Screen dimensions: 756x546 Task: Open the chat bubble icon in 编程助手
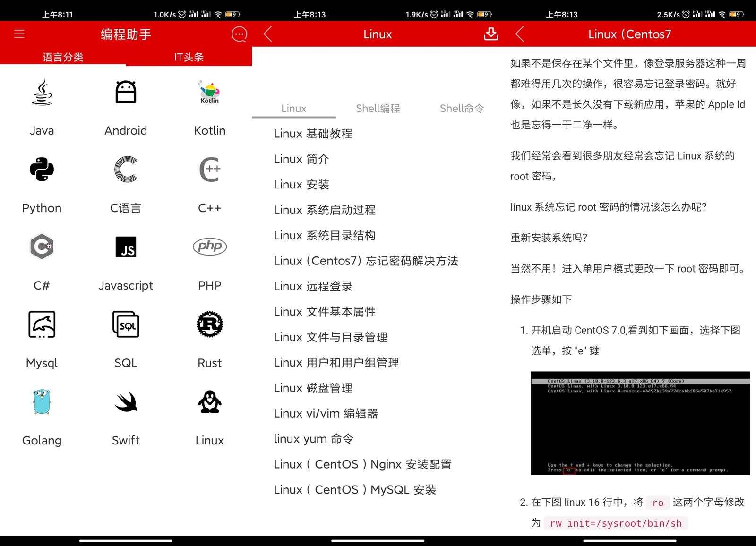(x=239, y=34)
